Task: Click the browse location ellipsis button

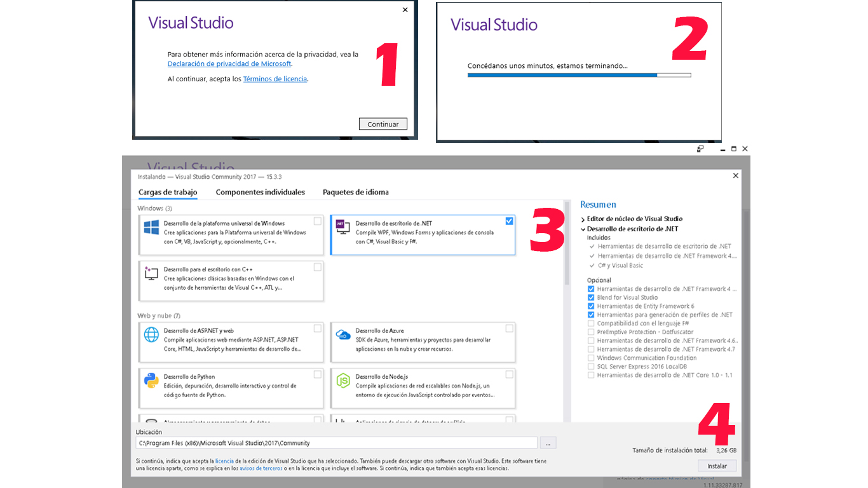Action: point(548,443)
